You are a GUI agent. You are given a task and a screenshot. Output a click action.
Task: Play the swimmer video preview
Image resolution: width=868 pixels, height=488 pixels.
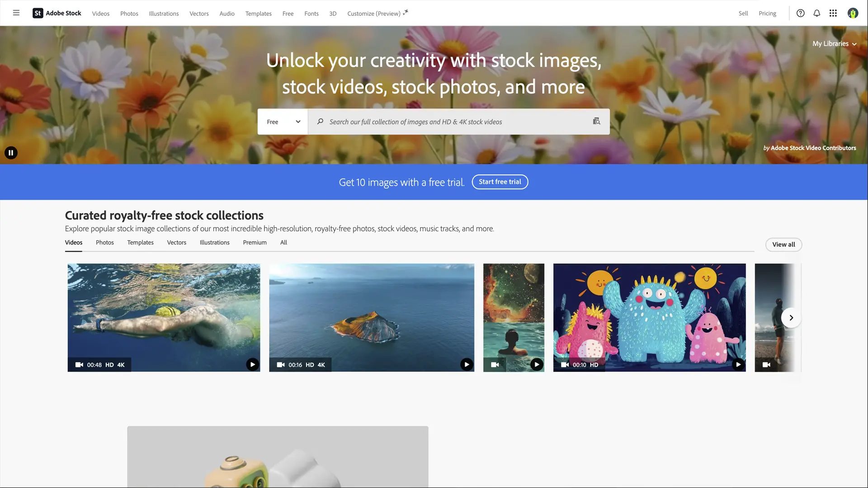point(252,364)
